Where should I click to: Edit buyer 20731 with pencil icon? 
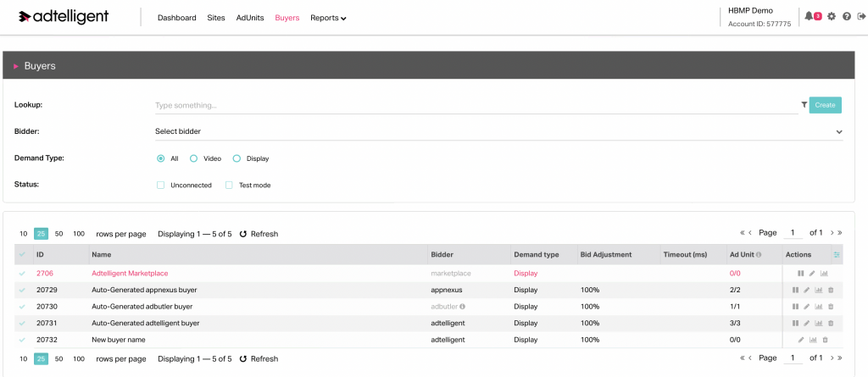click(807, 324)
